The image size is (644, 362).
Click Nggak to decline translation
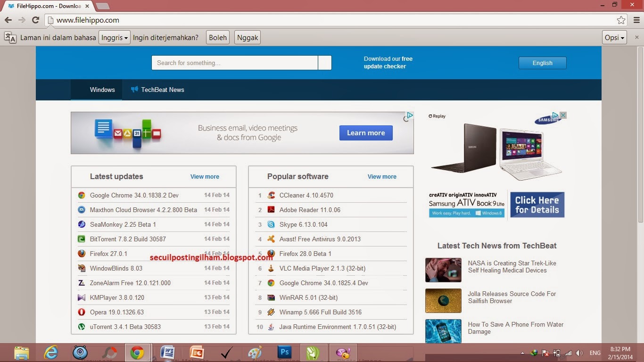pyautogui.click(x=248, y=38)
